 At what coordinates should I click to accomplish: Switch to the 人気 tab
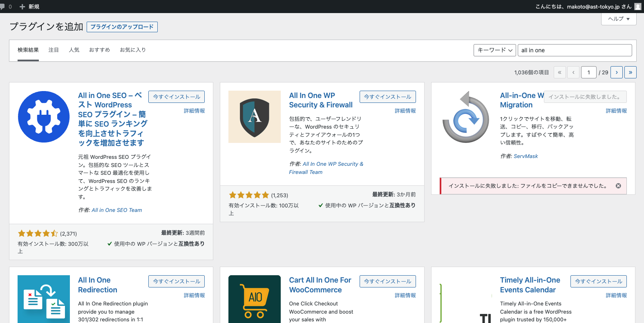click(74, 50)
